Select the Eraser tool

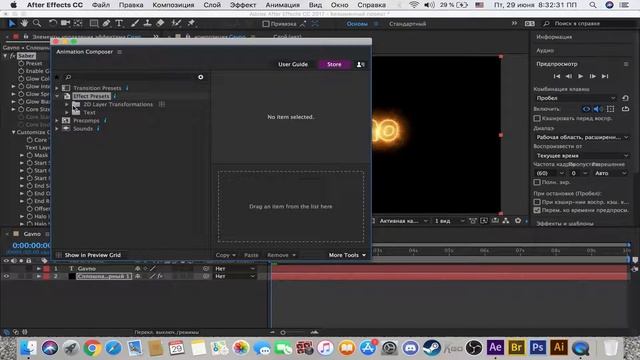160,24
